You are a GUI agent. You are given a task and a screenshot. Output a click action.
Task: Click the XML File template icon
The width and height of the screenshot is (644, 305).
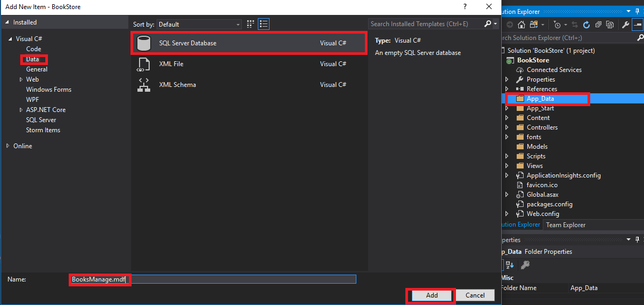tap(143, 64)
